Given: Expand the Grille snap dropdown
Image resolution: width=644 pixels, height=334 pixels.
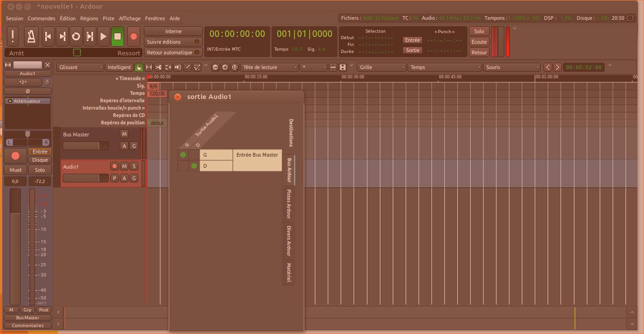Looking at the screenshot, I should [381, 67].
